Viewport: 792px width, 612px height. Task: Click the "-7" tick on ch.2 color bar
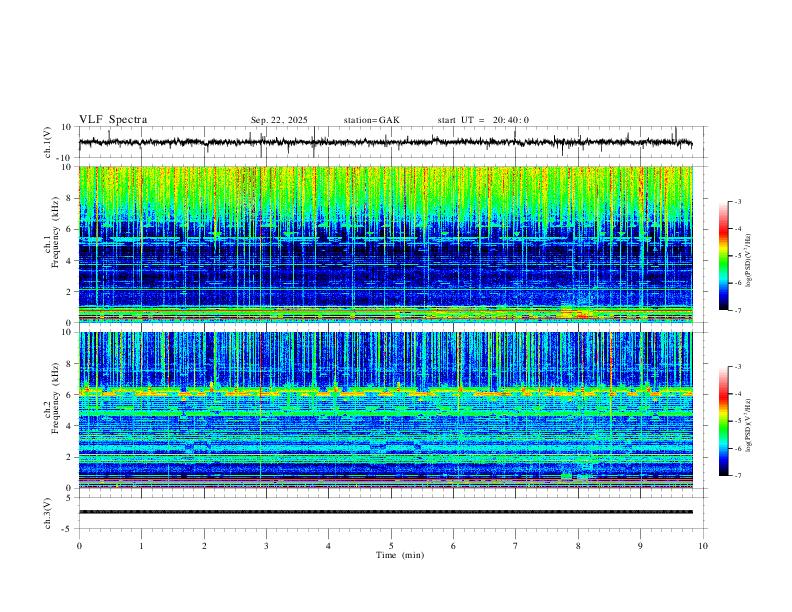click(x=738, y=476)
